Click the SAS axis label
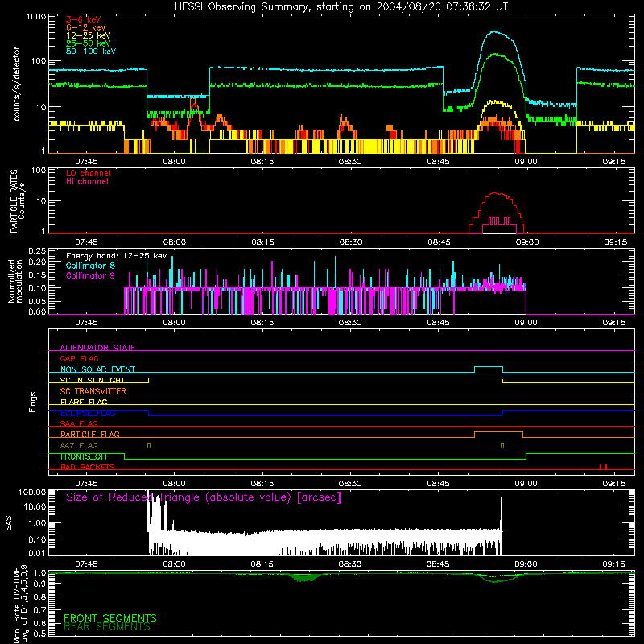644x644 pixels. click(x=8, y=522)
